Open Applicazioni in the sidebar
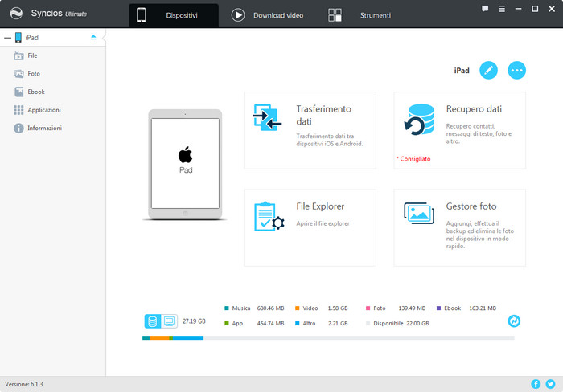This screenshot has width=563, height=392. [53, 110]
